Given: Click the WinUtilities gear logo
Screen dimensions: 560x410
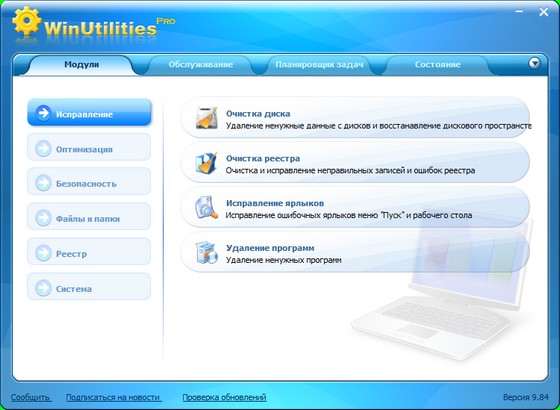Looking at the screenshot, I should (x=26, y=21).
